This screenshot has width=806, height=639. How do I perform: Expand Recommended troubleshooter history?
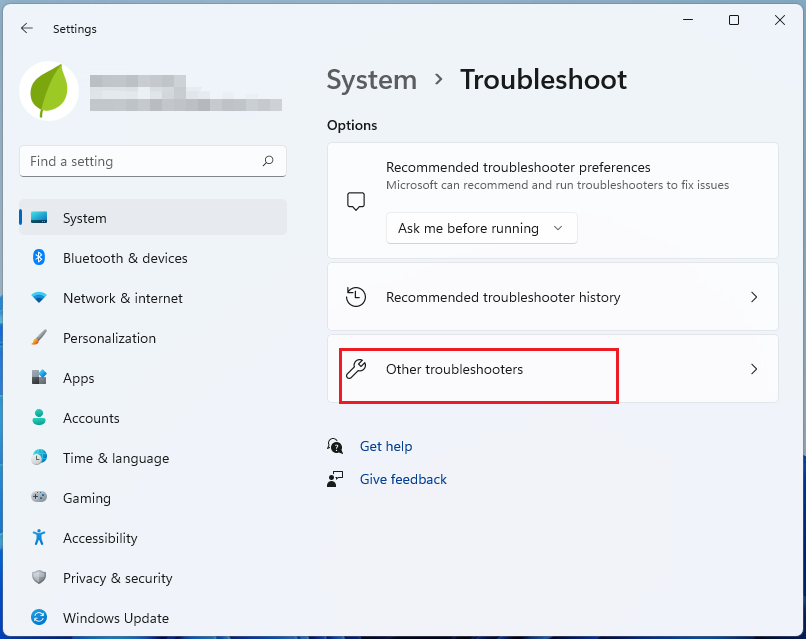[553, 297]
